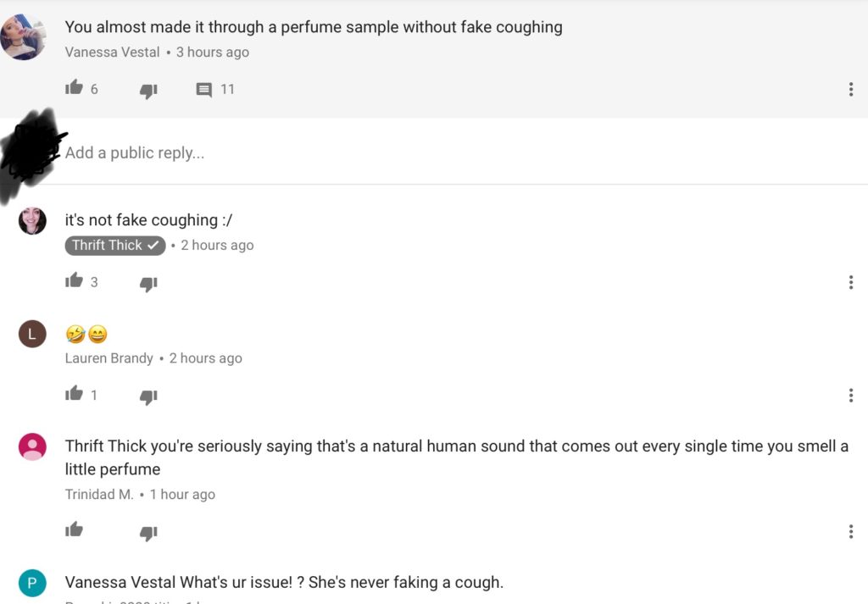Open Lauren Brandy's channel name link
The height and width of the screenshot is (604, 868).
[x=109, y=358]
